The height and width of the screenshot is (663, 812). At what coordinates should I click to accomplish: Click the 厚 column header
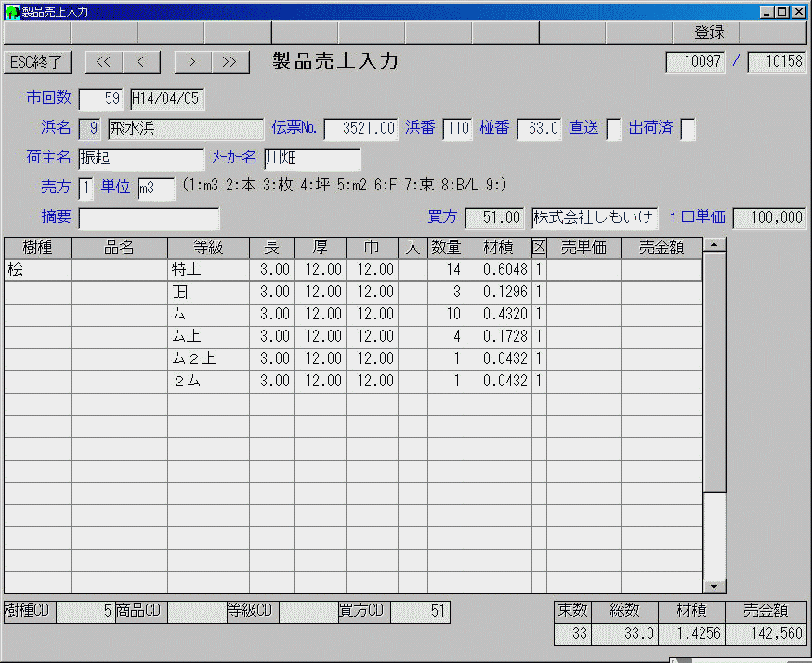coord(320,248)
